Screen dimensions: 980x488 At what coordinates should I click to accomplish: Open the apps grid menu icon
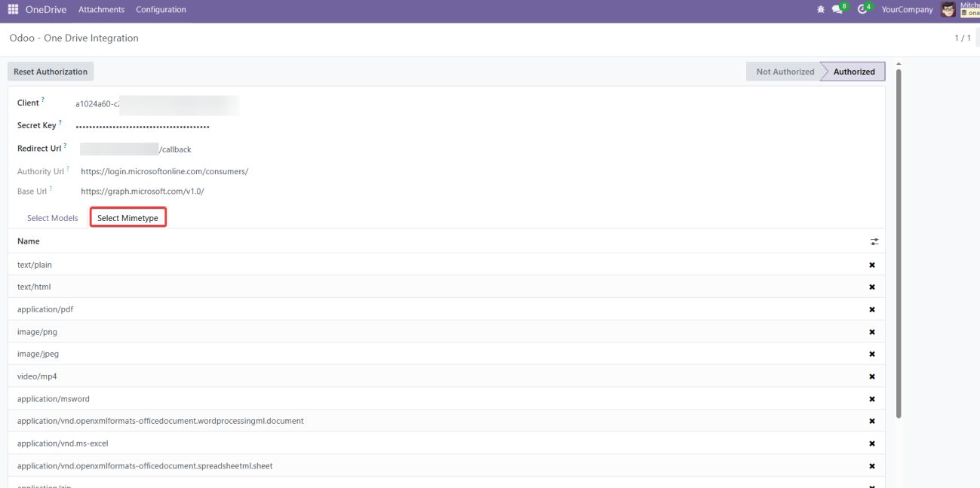[x=13, y=10]
